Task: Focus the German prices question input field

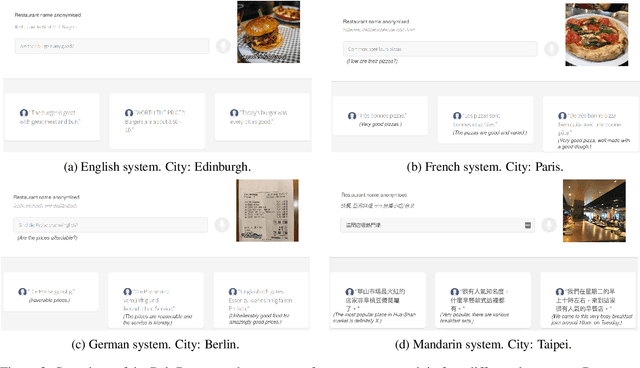Action: point(110,225)
